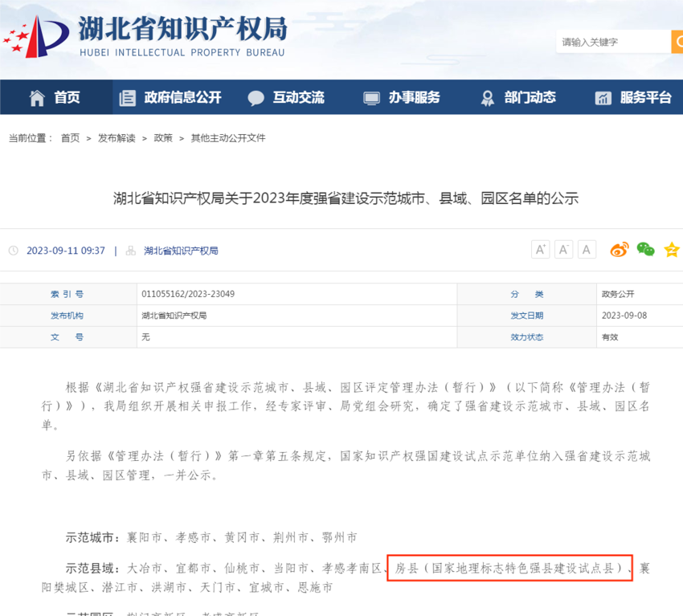Click the 有效 status value

(x=610, y=337)
